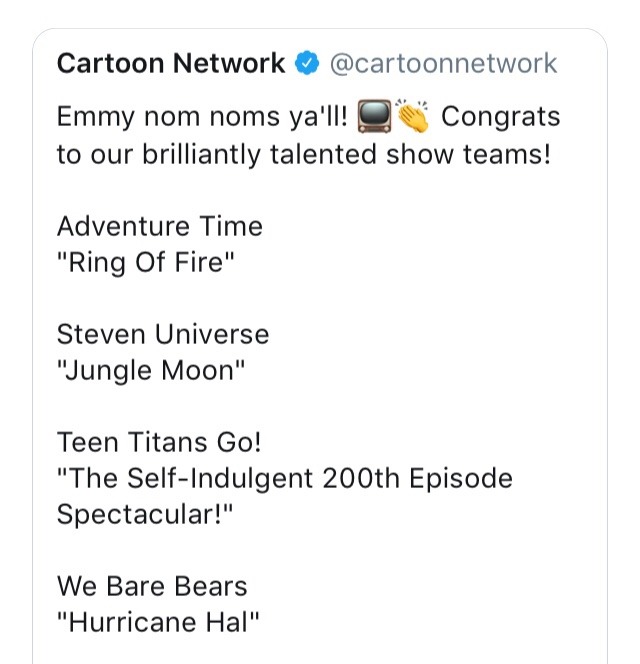
Task: Click the @cartoonnetwork handle
Action: click(x=442, y=64)
